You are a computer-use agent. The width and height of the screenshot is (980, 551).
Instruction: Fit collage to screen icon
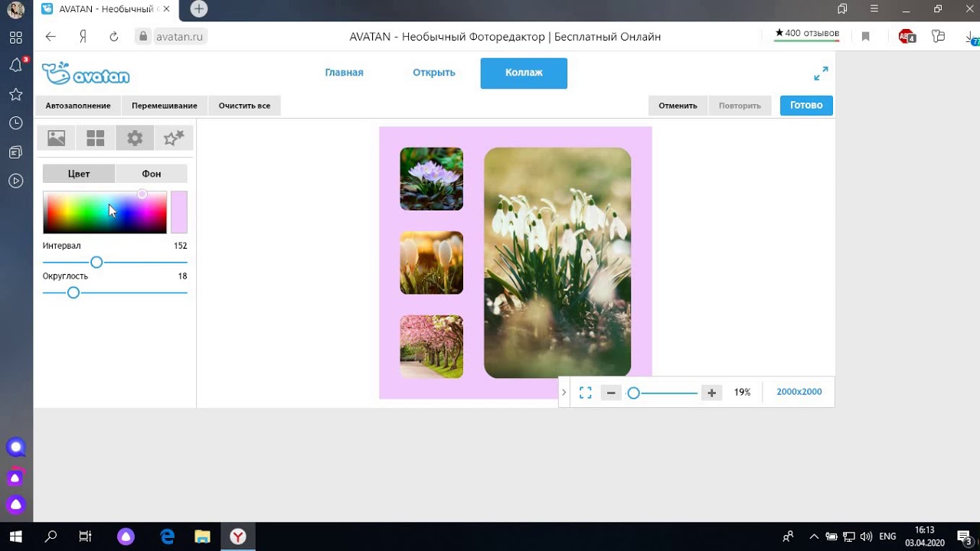[x=586, y=393]
